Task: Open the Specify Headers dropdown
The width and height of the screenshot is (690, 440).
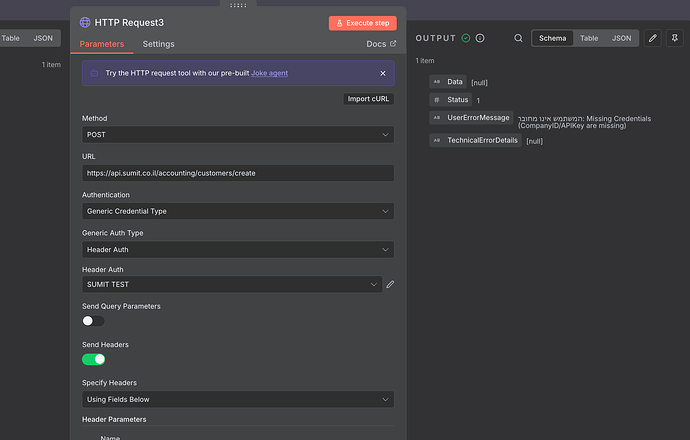Action: [238, 399]
